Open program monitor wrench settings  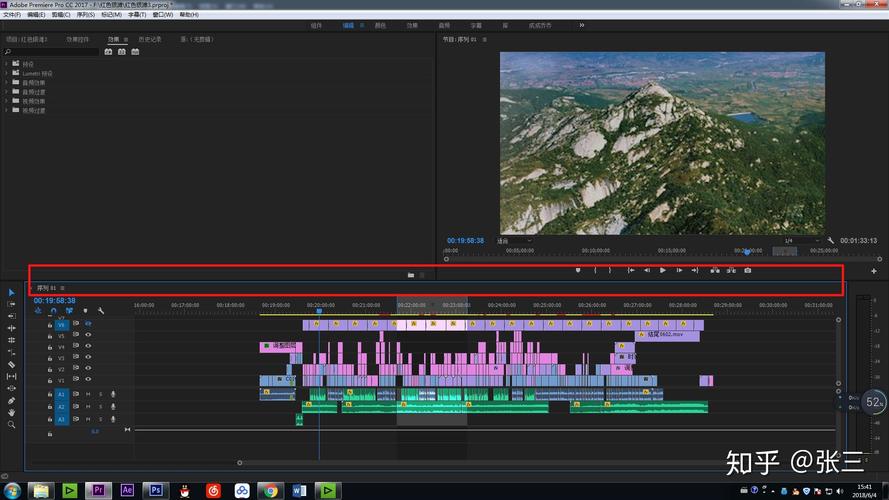tap(831, 240)
